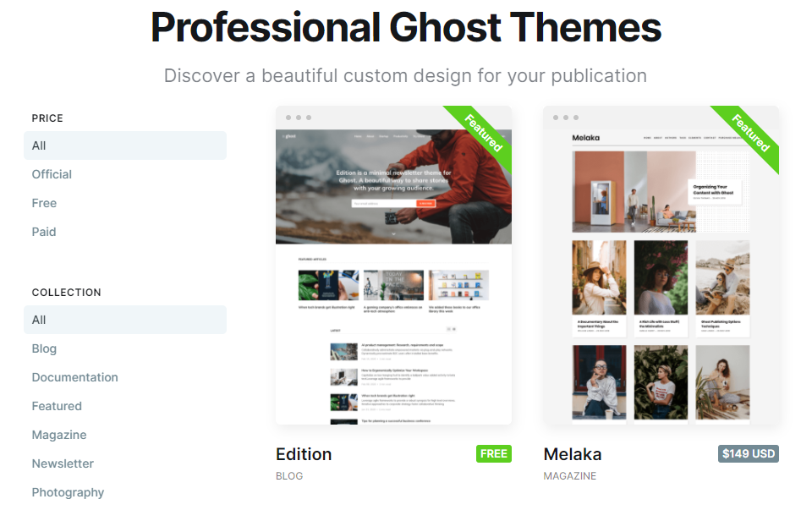Click the FREE badge on Edition
Image resolution: width=812 pixels, height=510 pixels.
[x=493, y=453]
